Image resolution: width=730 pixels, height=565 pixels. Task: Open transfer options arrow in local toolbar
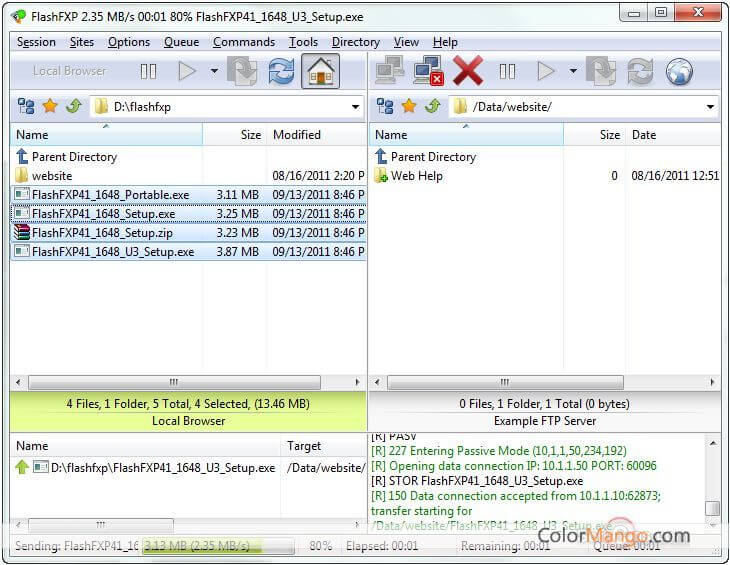coord(214,71)
